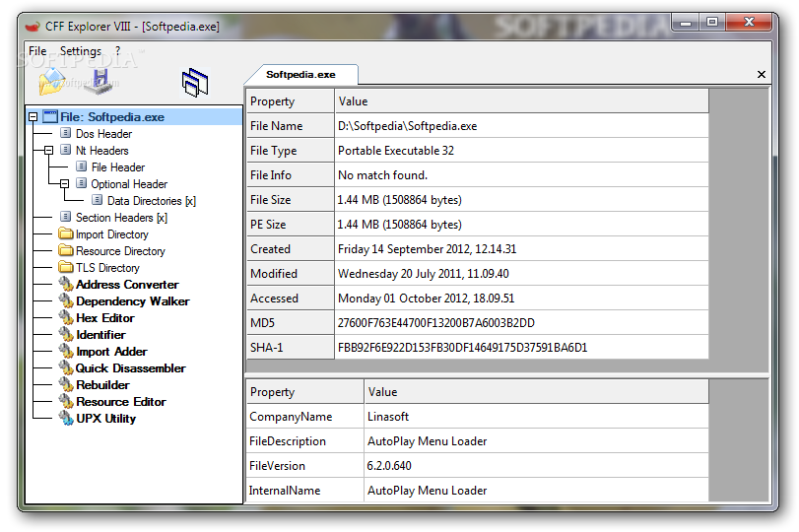Click the upper table Property column header
The height and width of the screenshot is (532, 799).
291,100
